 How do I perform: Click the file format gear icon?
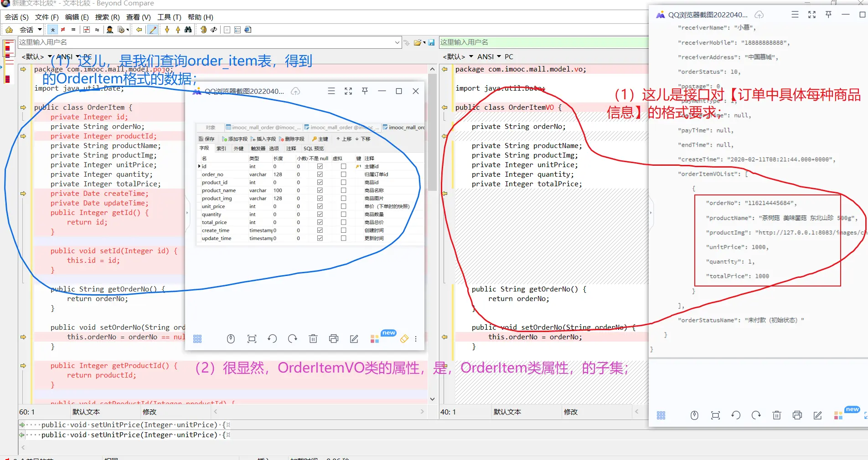pos(121,30)
